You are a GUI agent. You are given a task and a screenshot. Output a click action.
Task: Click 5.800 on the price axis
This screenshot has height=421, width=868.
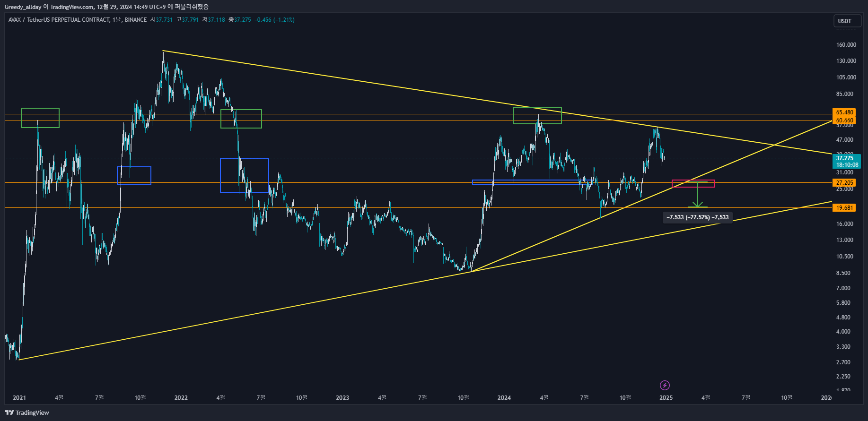pos(843,303)
